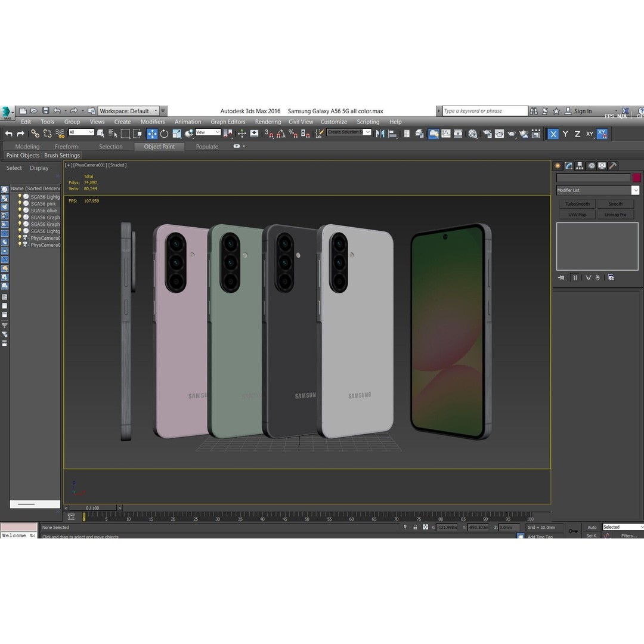Open the Create tab in command panel

pyautogui.click(x=558, y=166)
